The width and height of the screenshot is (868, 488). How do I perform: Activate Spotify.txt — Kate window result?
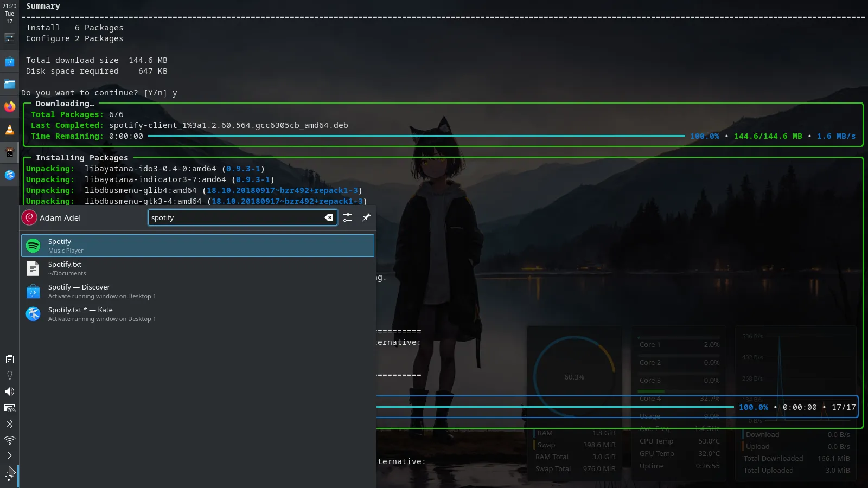click(197, 314)
